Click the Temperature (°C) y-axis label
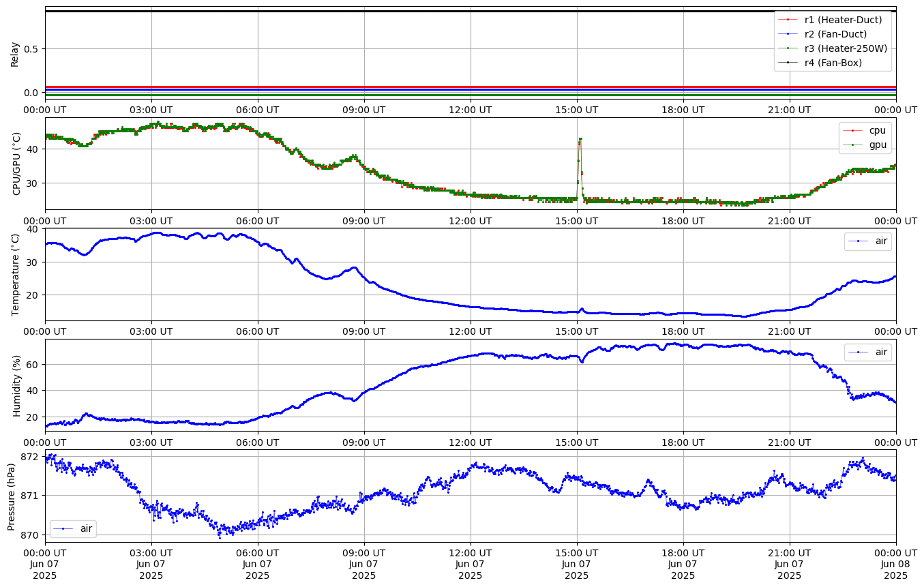The height and width of the screenshot is (587, 924). click(16, 274)
